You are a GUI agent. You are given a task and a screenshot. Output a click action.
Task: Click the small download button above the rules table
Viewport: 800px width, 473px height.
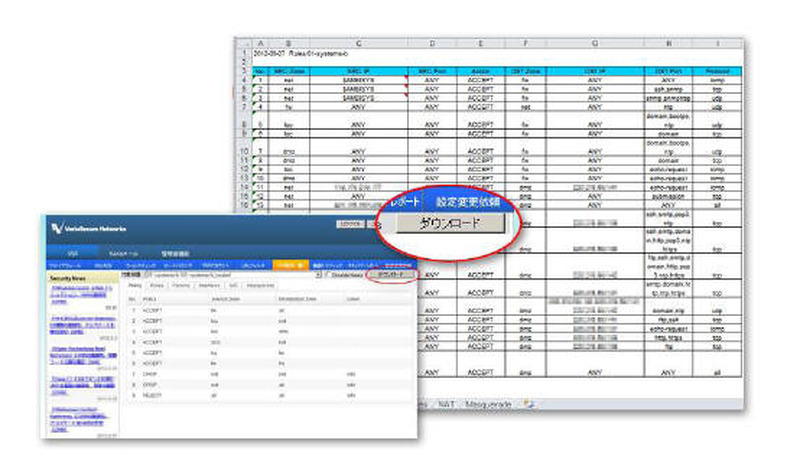[388, 273]
